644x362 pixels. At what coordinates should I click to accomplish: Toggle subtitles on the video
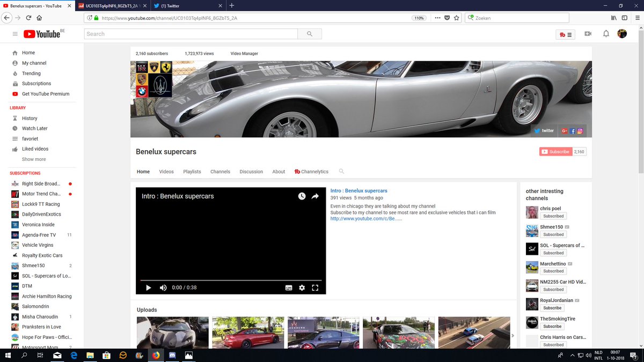click(x=289, y=287)
